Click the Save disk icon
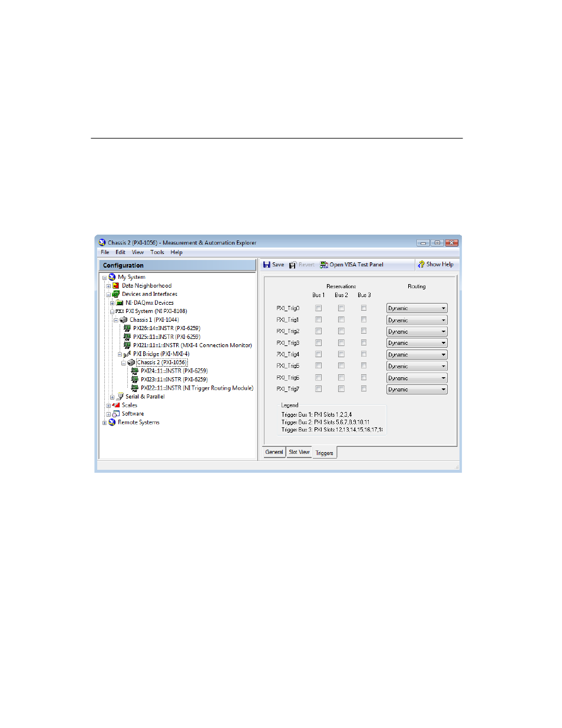Viewport: 562px width, 728px height. tap(267, 265)
